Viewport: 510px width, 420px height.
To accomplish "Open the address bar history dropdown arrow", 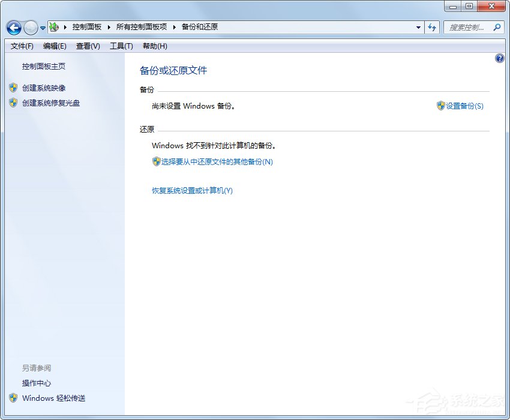I will point(419,28).
